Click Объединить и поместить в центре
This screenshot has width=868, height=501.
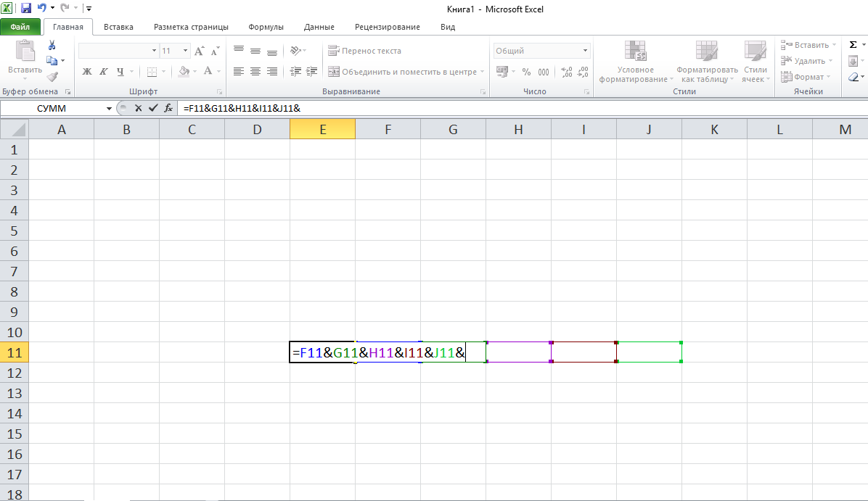[403, 71]
